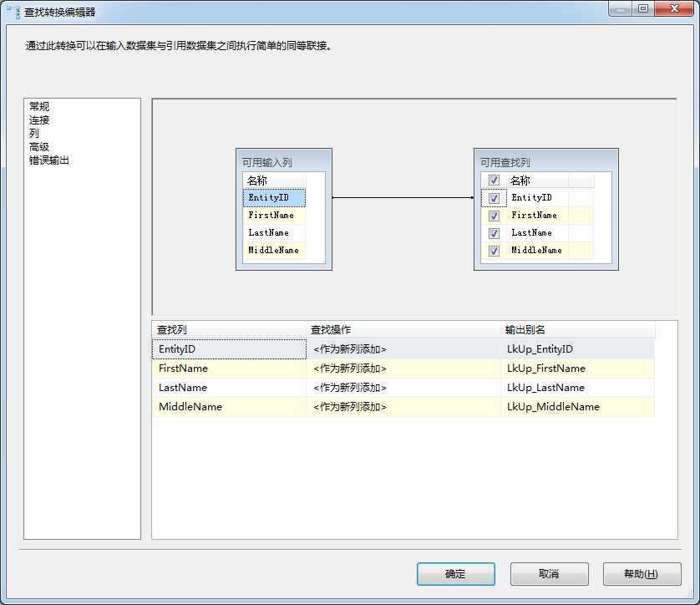
Task: Click the 查找操作 column header
Action: (x=403, y=329)
